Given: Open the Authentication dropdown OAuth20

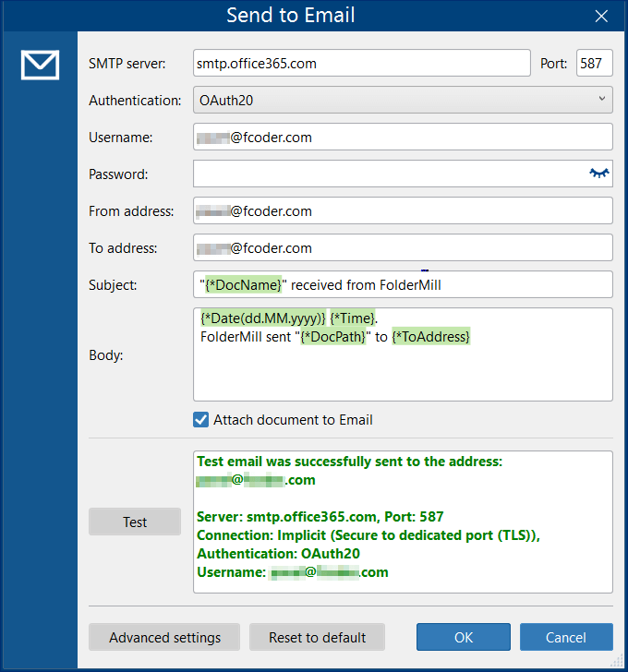Looking at the screenshot, I should coord(403,100).
